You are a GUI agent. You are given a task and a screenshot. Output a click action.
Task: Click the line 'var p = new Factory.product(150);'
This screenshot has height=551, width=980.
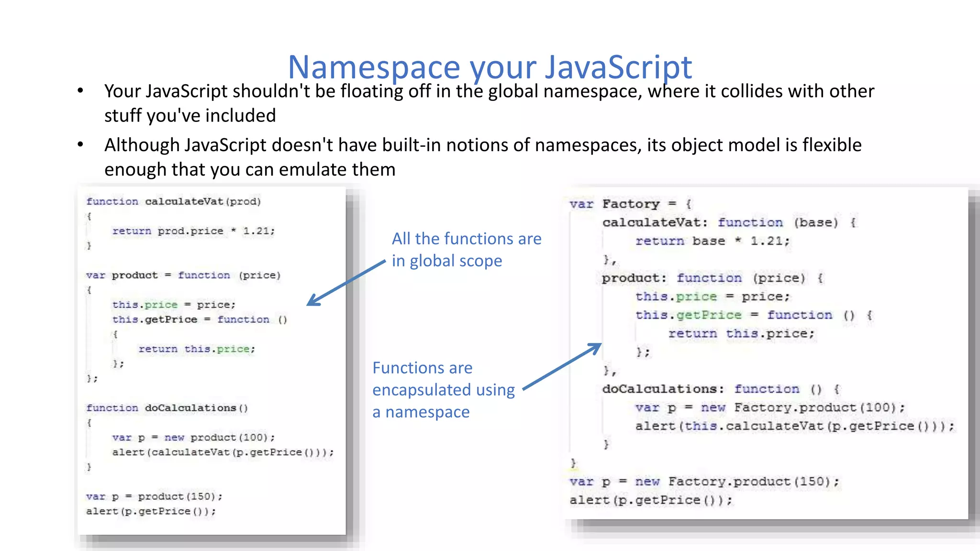pyautogui.click(x=704, y=482)
